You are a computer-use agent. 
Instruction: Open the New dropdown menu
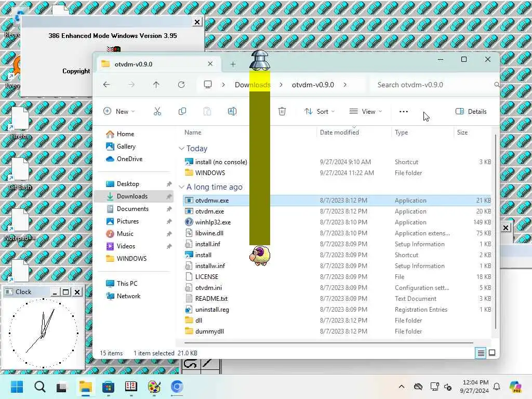[119, 111]
